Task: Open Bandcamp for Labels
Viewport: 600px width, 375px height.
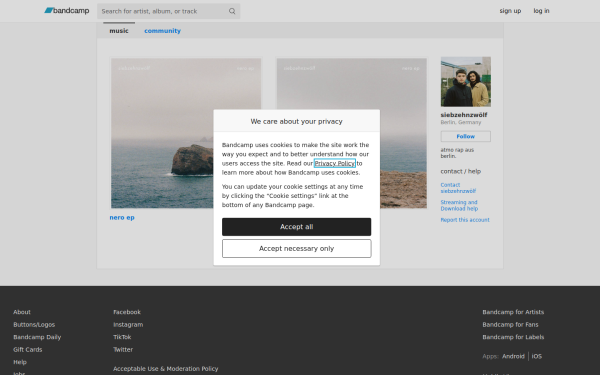Action: (513, 337)
